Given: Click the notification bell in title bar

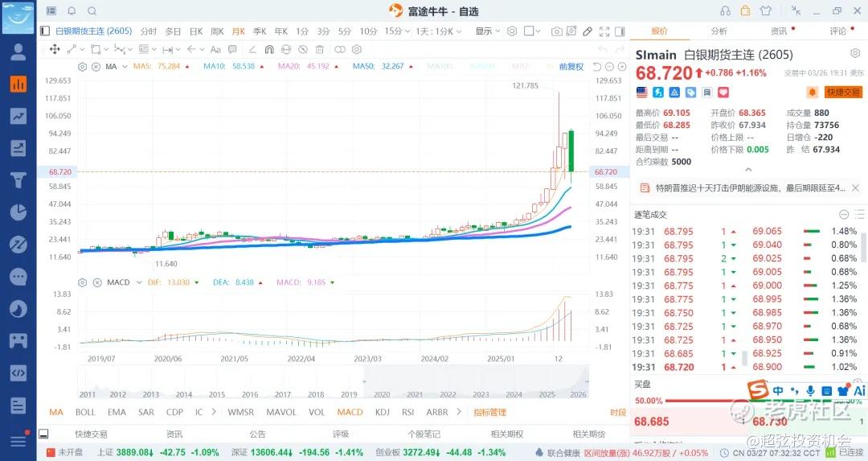Looking at the screenshot, I should click(72, 10).
